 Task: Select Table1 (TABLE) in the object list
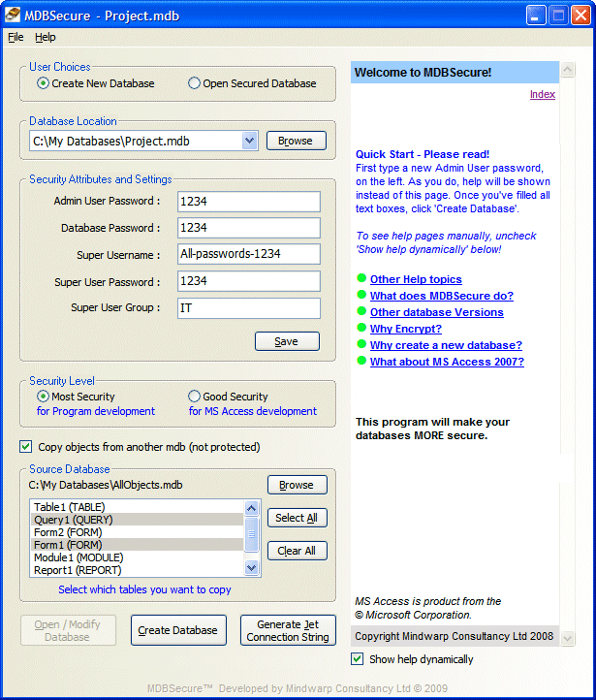(138, 507)
